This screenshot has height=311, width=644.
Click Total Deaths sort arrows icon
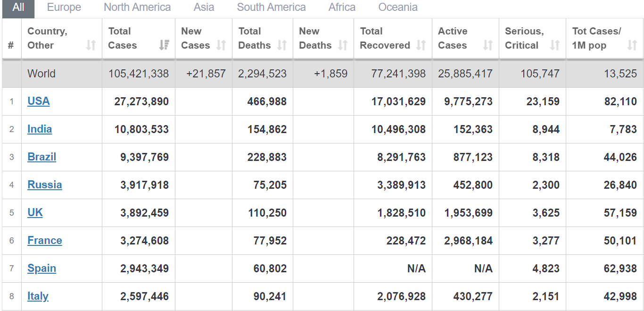point(282,45)
